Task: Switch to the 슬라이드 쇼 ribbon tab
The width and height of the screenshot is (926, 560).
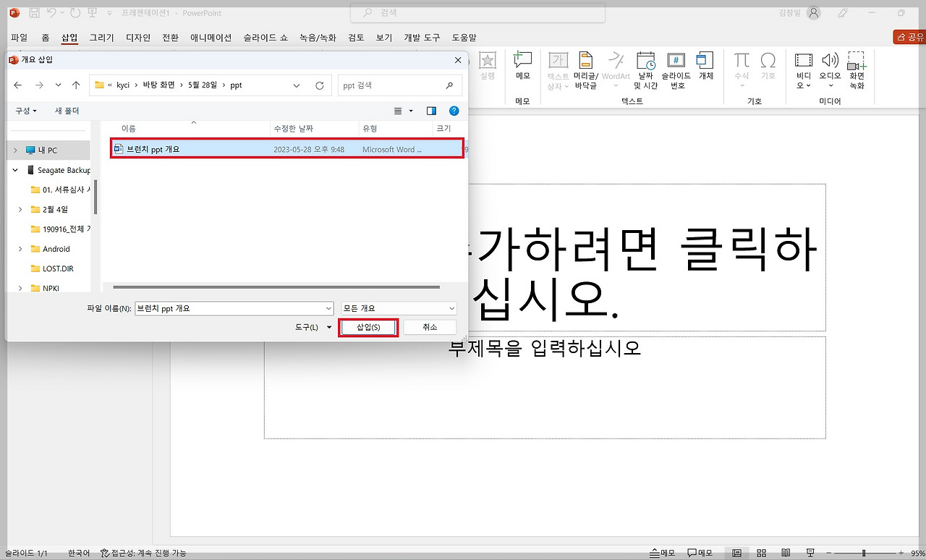Action: tap(265, 38)
